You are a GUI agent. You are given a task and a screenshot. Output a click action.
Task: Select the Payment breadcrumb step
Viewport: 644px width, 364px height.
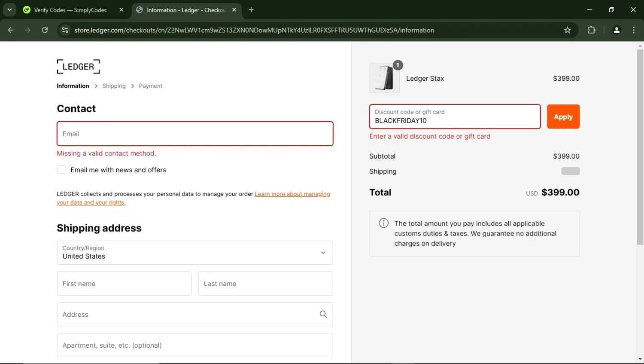(151, 86)
